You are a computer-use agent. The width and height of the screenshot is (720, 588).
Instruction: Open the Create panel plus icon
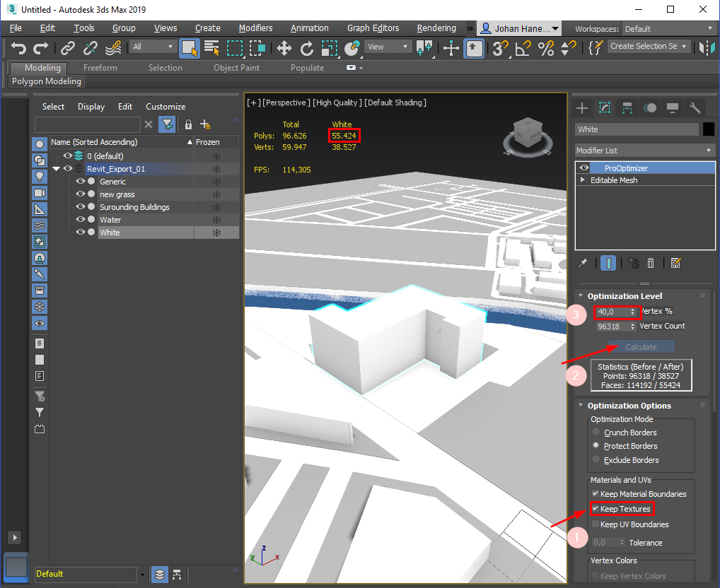[x=582, y=107]
